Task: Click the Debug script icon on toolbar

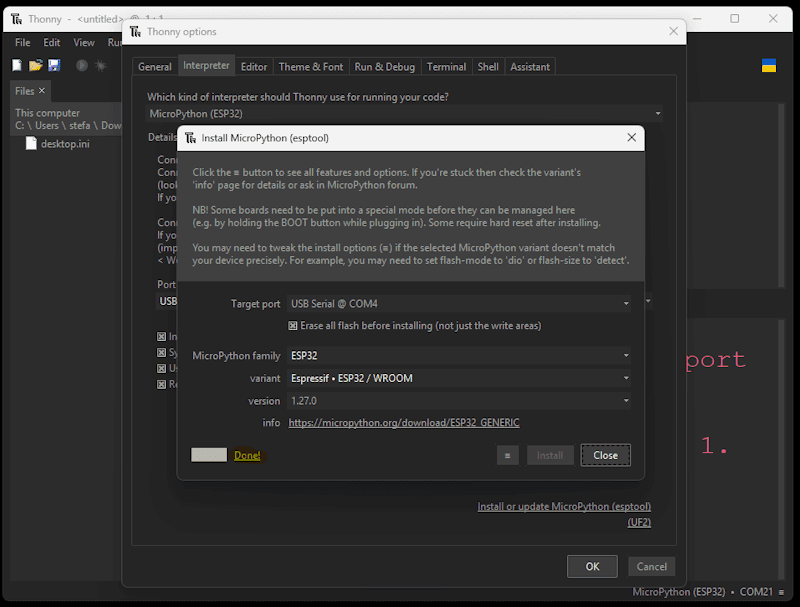Action: click(102, 66)
